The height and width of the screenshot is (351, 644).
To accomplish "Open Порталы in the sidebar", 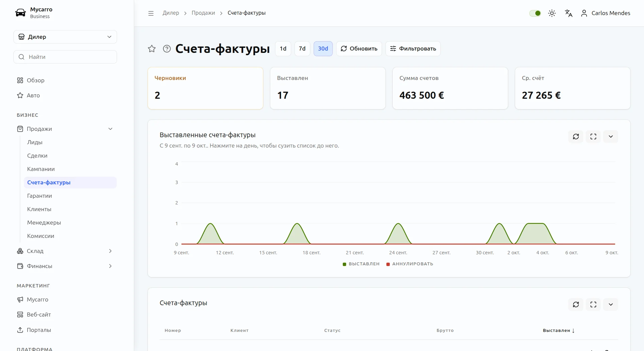I will click(x=65, y=330).
